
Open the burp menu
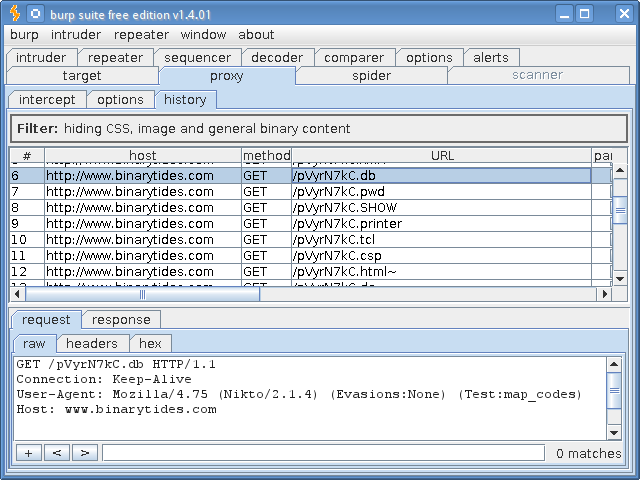pos(24,34)
